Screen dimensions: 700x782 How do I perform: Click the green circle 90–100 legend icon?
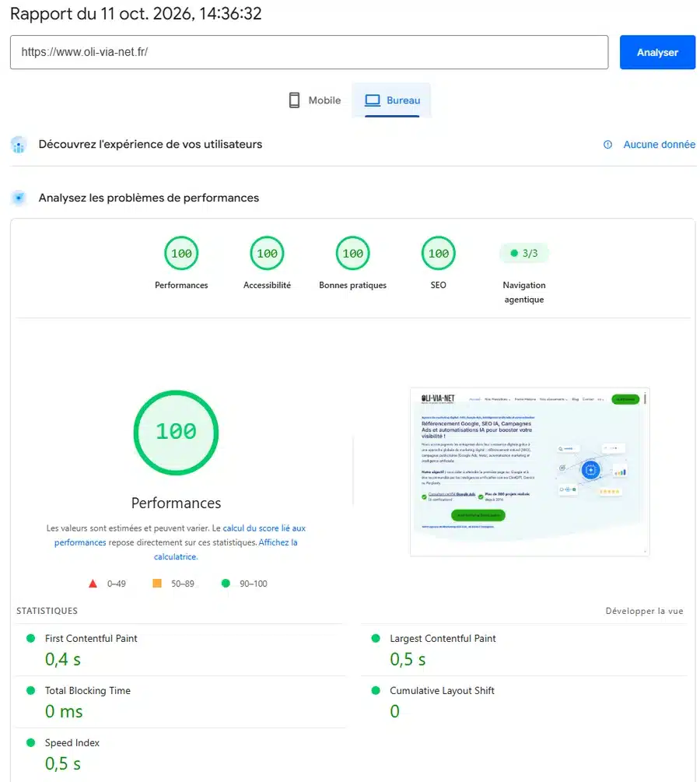pos(226,583)
